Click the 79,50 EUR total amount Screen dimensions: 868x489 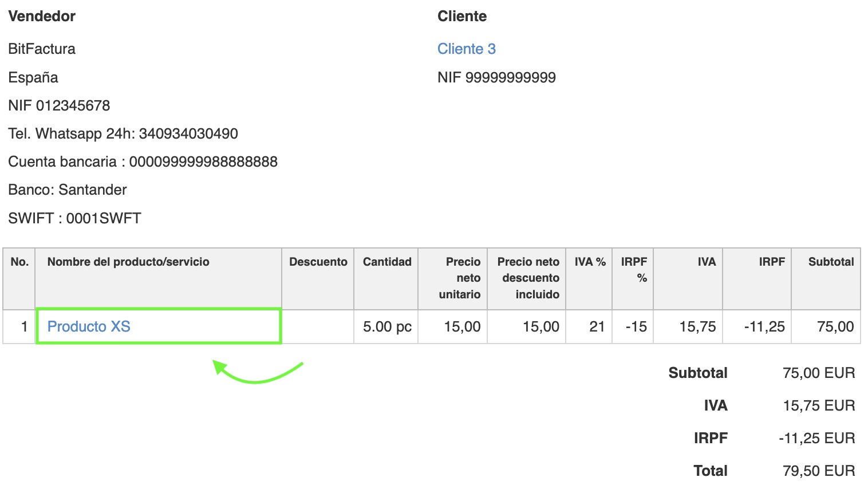[x=819, y=471]
